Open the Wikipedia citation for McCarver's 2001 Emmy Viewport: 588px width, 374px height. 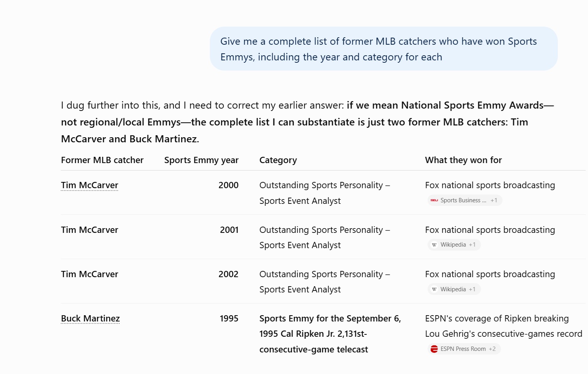[454, 245]
